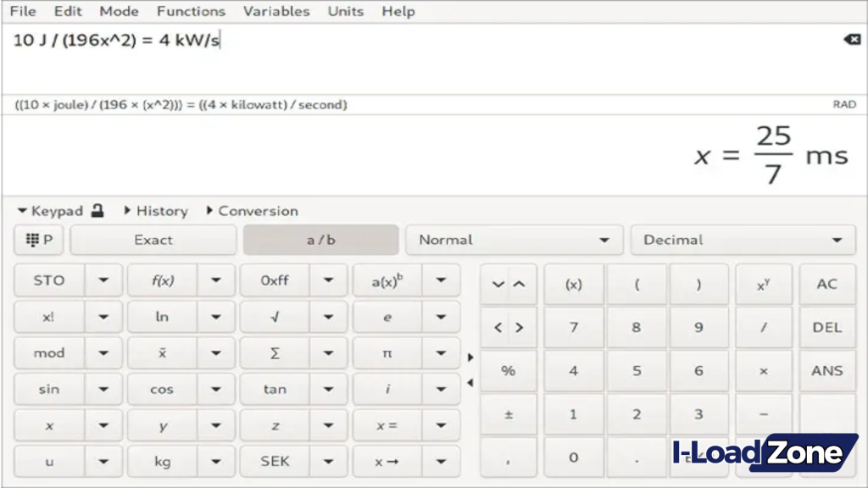Open the Units menu
Image resolution: width=868 pixels, height=488 pixels.
tap(345, 11)
